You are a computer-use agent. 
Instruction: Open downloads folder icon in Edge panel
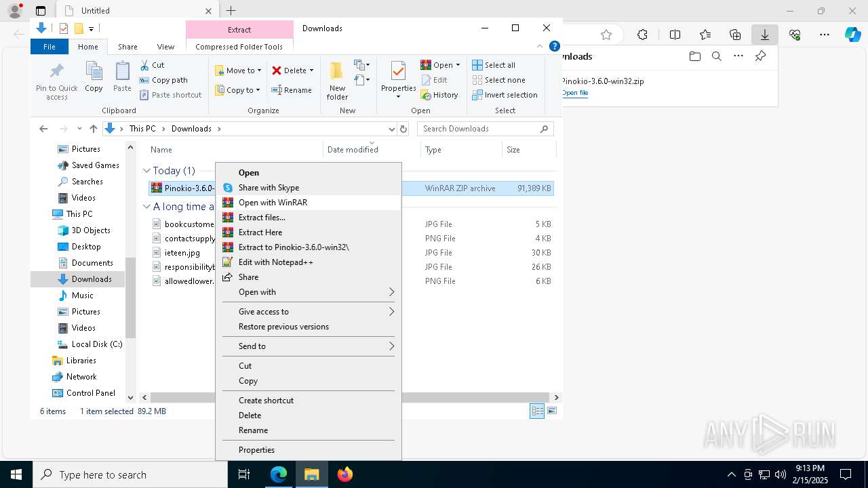pyautogui.click(x=694, y=56)
